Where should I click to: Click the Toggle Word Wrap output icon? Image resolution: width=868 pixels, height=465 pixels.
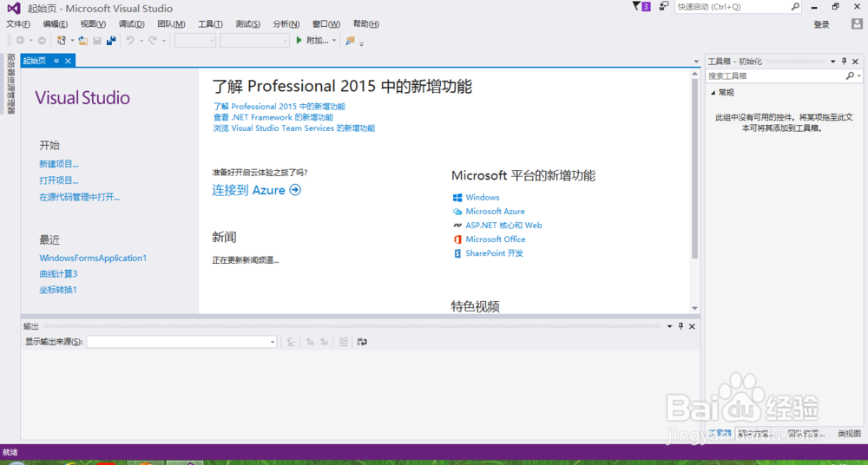[363, 342]
